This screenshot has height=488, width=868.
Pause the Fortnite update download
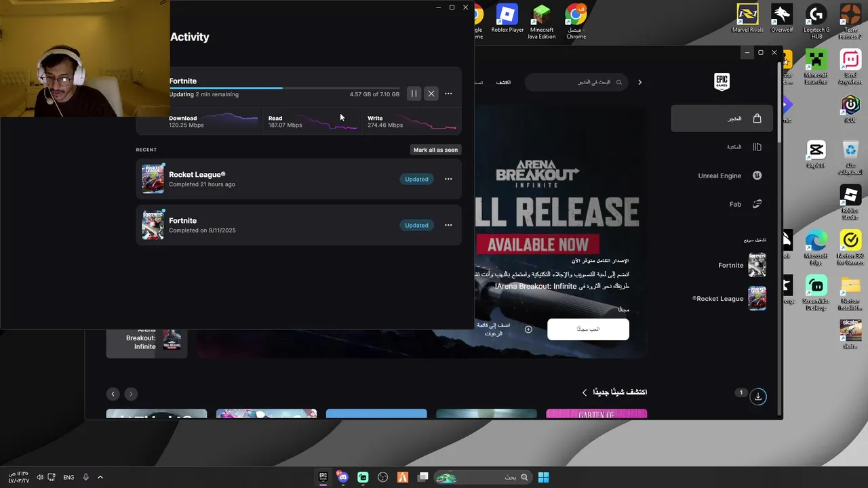(x=414, y=94)
